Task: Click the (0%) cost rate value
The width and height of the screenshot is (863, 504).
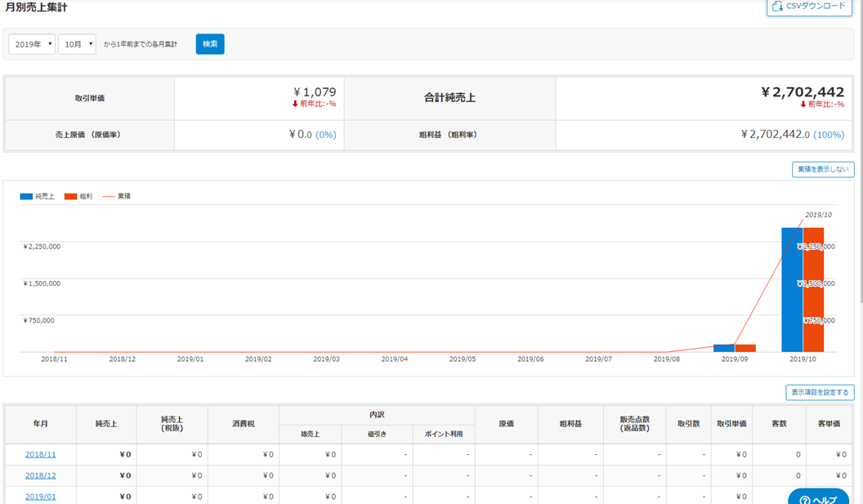Action: click(x=326, y=135)
